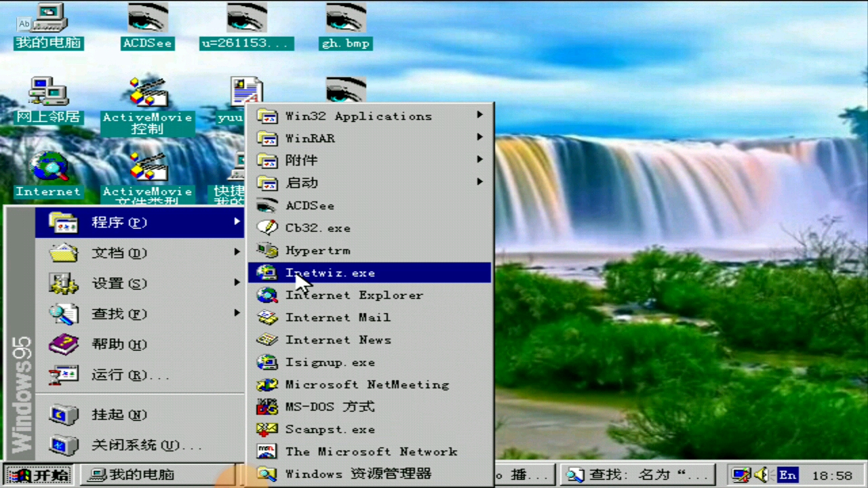
Task: Launch Inetwiz.exe from Programs menu
Action: click(x=370, y=272)
